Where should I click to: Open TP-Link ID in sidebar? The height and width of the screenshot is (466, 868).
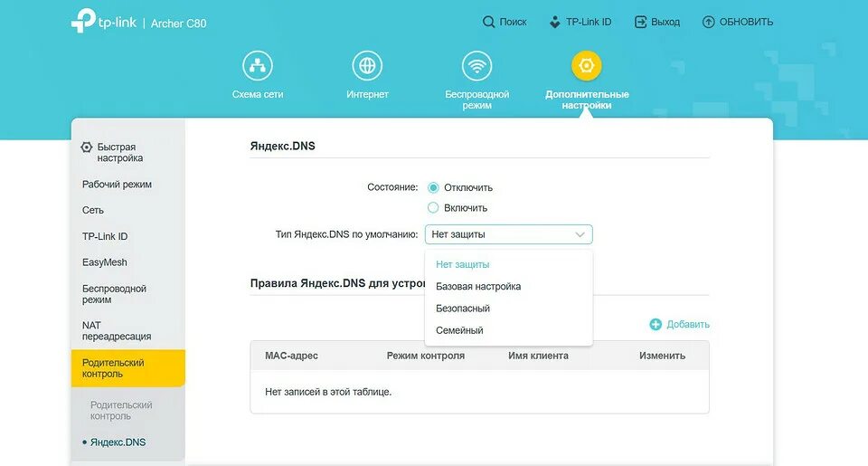[105, 236]
